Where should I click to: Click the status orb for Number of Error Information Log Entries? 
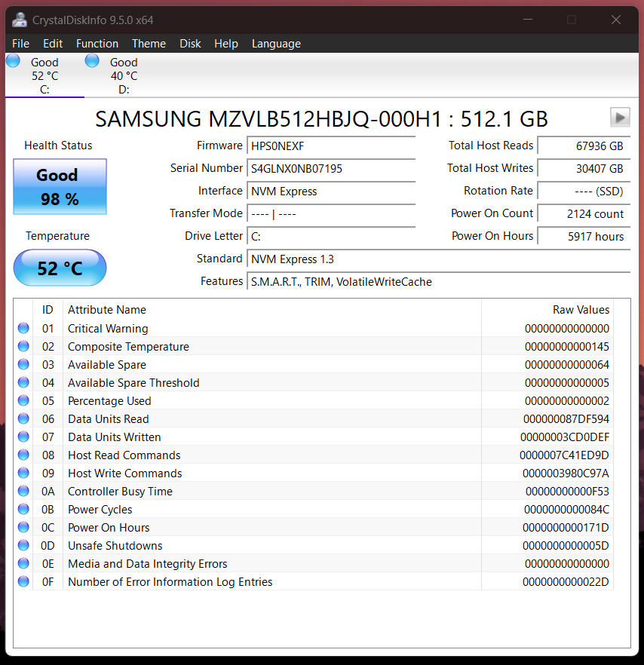[23, 581]
